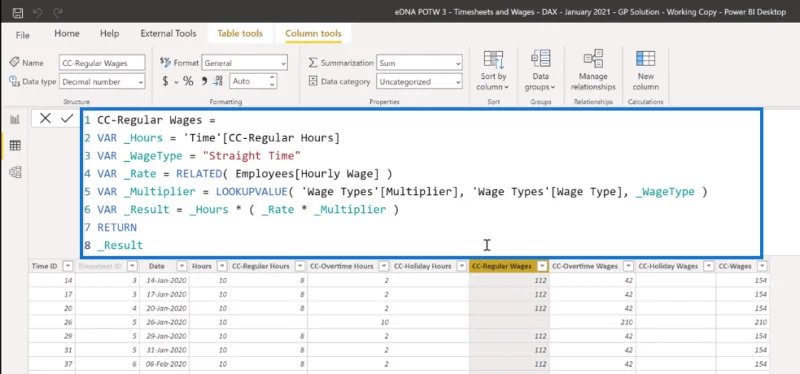Click the Format label icon
Viewport: 800px width, 374px height.
click(x=165, y=62)
